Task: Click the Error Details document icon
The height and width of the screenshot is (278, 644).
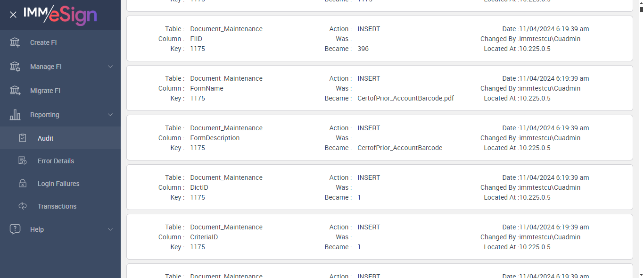Action: tap(23, 161)
